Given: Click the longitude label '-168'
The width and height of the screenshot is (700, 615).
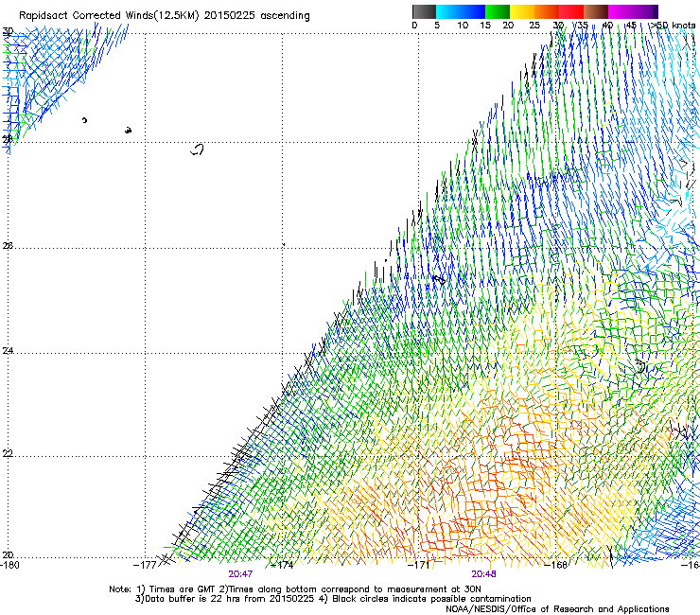Looking at the screenshot, I should (x=556, y=566).
